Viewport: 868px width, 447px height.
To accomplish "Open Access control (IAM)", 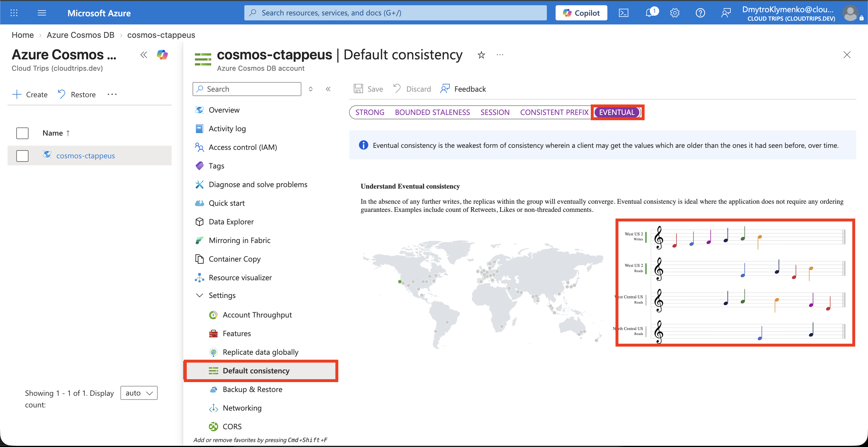I will click(x=243, y=147).
